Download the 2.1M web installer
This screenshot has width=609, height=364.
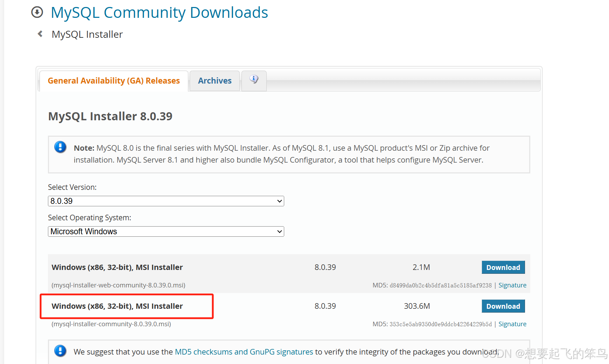click(x=503, y=267)
